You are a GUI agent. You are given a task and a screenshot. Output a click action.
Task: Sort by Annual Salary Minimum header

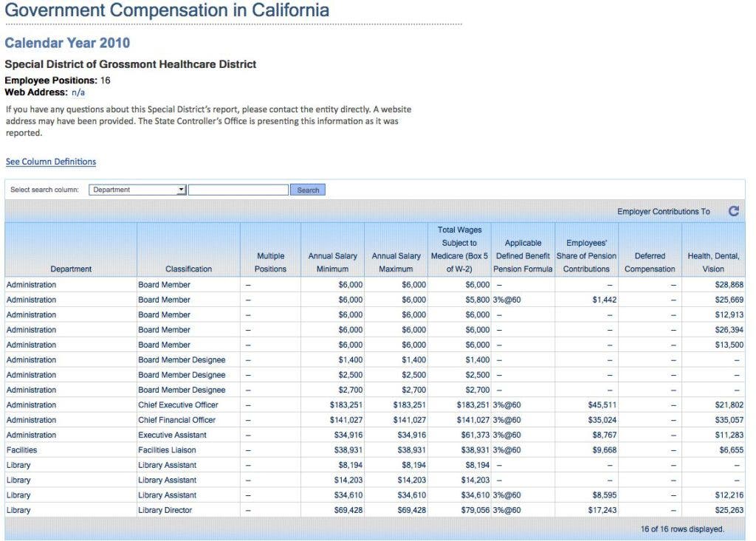click(x=332, y=262)
